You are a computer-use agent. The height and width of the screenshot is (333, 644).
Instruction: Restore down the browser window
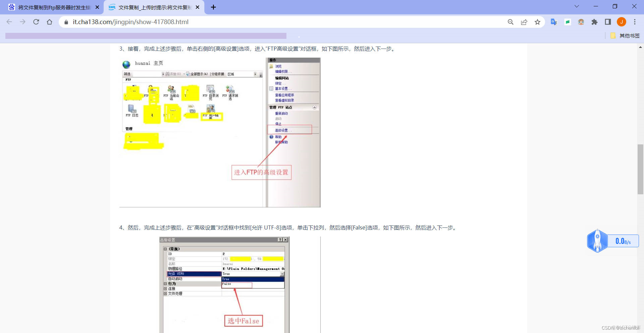click(x=615, y=6)
